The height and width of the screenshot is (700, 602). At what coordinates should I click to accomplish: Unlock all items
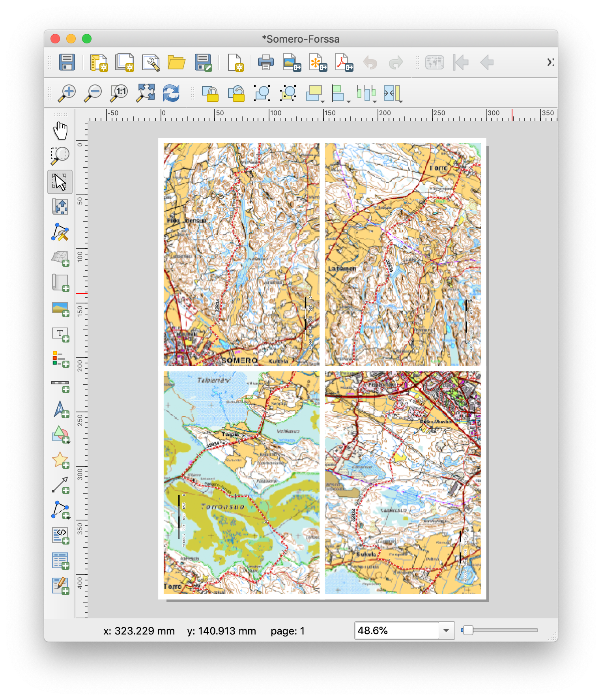point(236,94)
